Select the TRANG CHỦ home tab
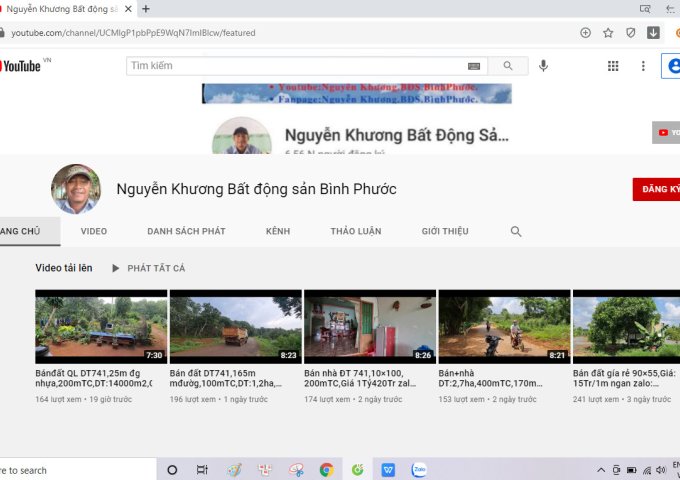 (30, 231)
